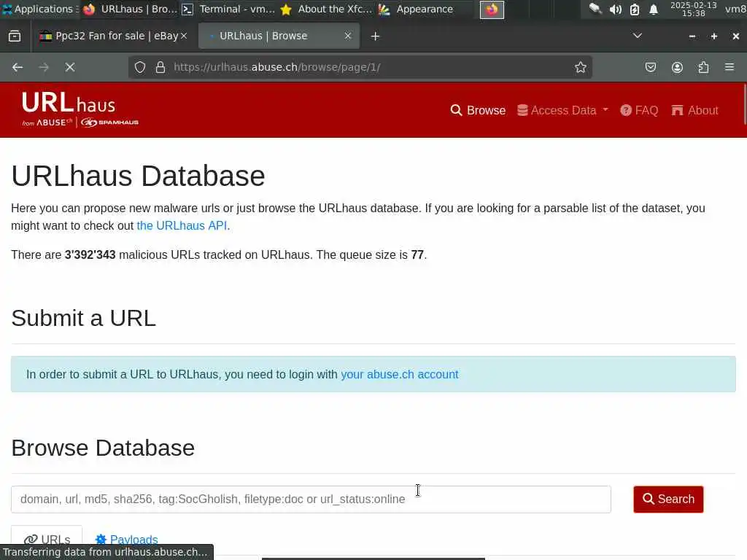
Task: Stop loading the page
Action: 70,67
